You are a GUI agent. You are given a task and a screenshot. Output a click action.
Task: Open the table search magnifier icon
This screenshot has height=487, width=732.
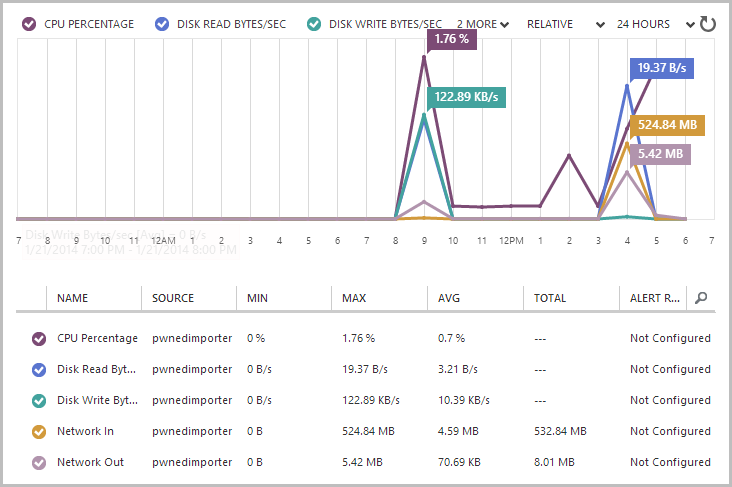pos(701,297)
